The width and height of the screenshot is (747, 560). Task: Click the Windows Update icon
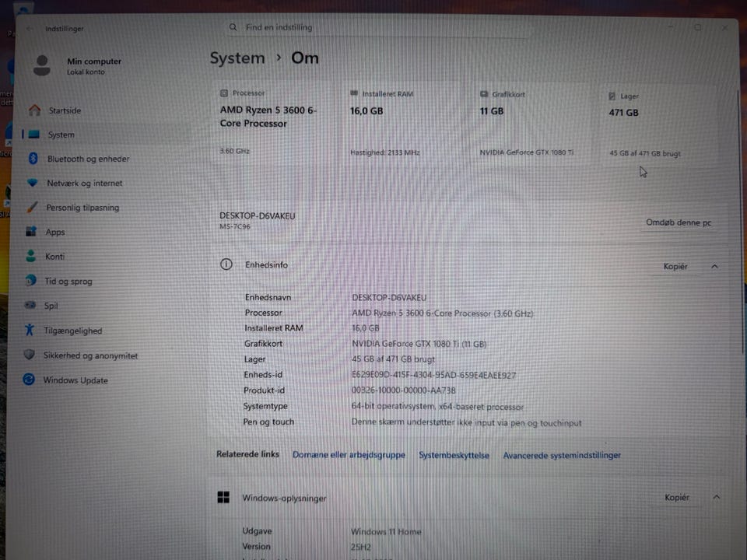(29, 380)
